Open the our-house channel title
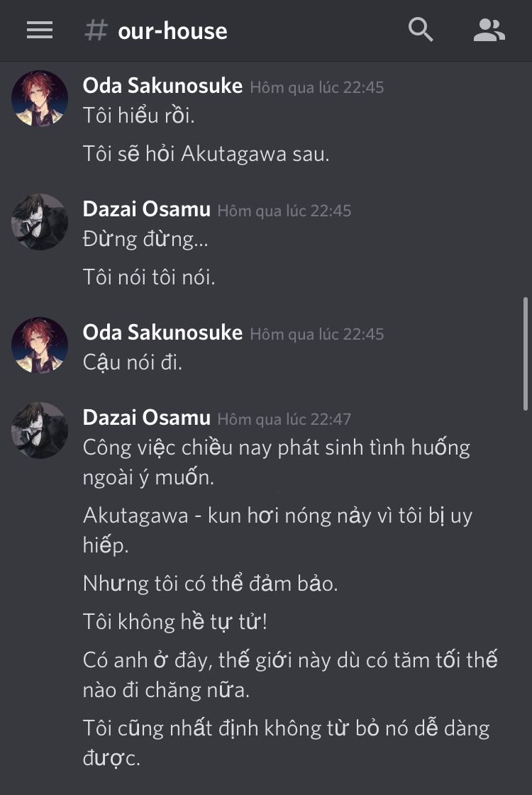Viewport: 532px width, 795px height. pyautogui.click(x=172, y=31)
